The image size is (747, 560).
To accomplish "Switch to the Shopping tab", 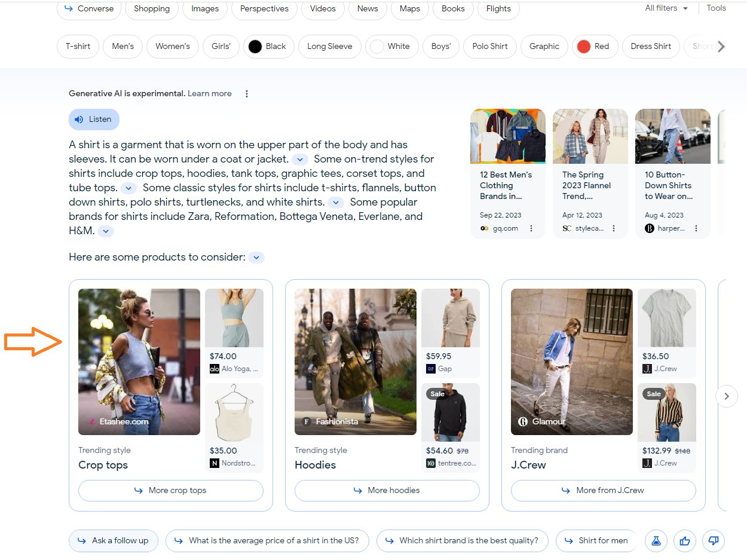I will click(x=152, y=9).
